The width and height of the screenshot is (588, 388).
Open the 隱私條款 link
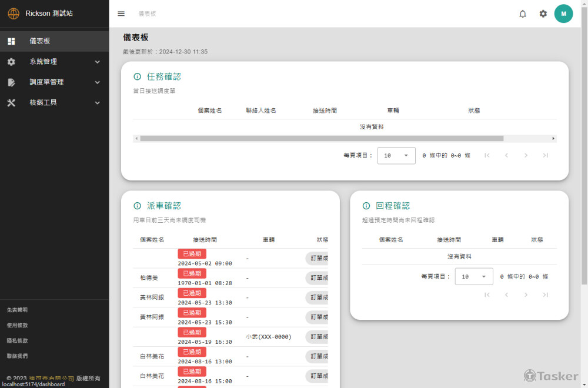pyautogui.click(x=17, y=340)
